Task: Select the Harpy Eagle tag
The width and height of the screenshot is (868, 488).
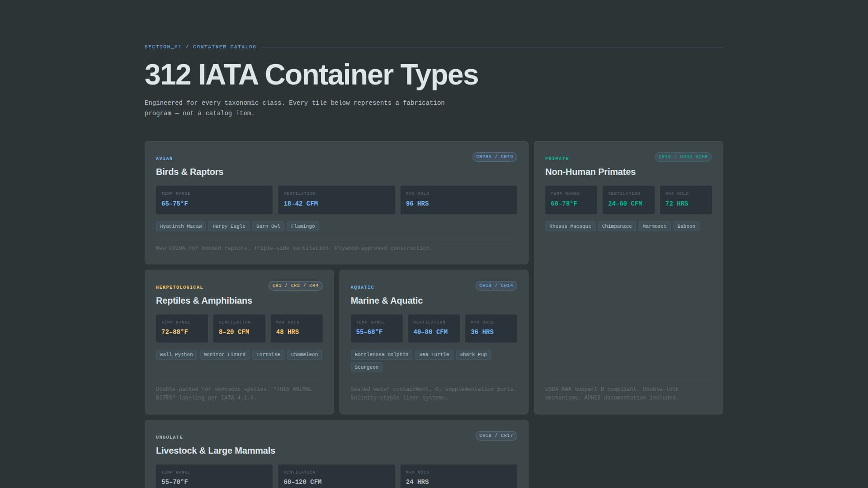Action: click(x=229, y=226)
